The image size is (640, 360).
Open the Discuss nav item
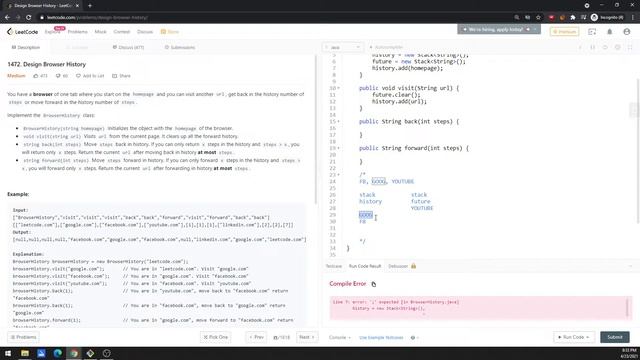click(x=145, y=31)
